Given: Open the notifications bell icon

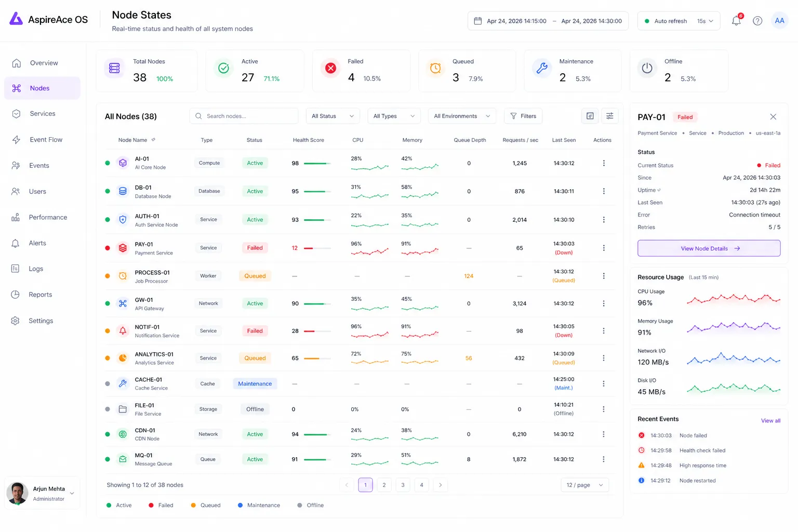Looking at the screenshot, I should click(736, 21).
